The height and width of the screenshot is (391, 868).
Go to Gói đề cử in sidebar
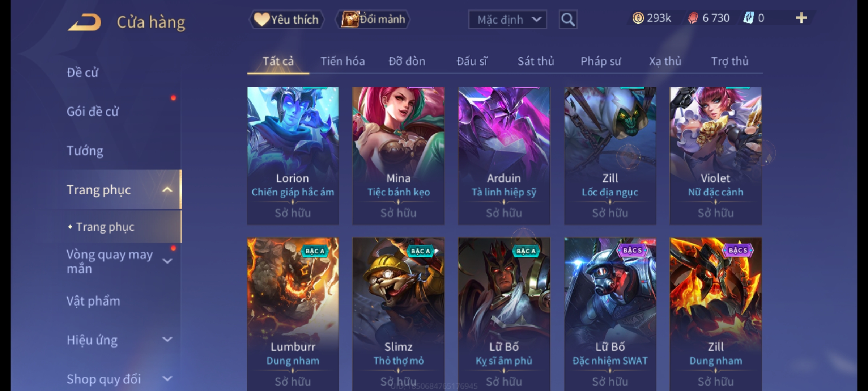click(x=93, y=112)
